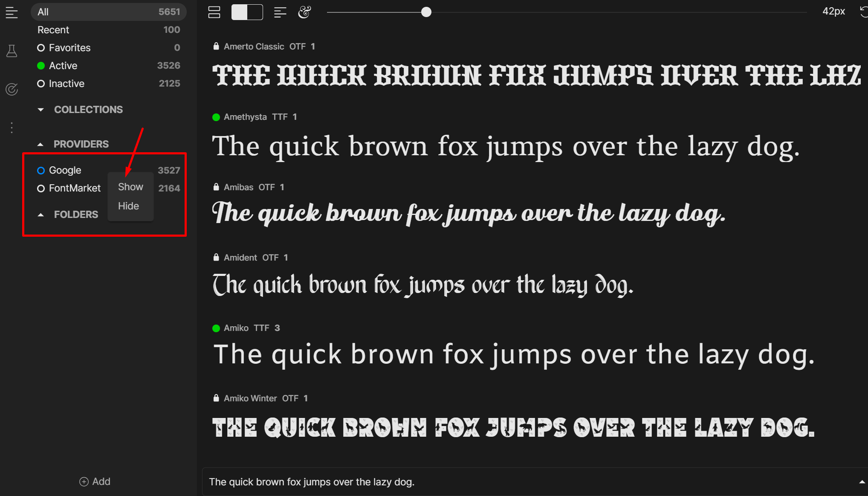Image resolution: width=868 pixels, height=496 pixels.
Task: Toggle activation circle for FontMarket provider
Action: [41, 189]
